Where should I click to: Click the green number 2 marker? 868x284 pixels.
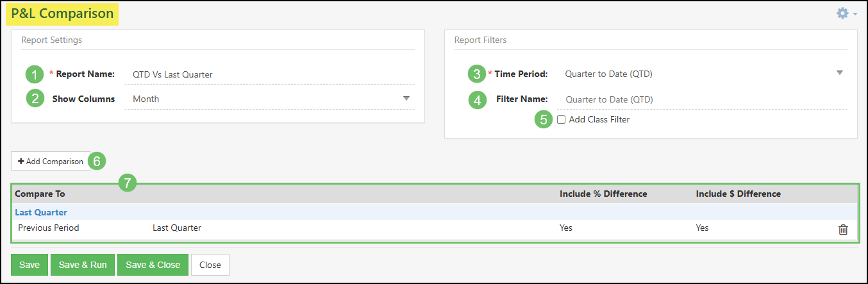pyautogui.click(x=35, y=99)
